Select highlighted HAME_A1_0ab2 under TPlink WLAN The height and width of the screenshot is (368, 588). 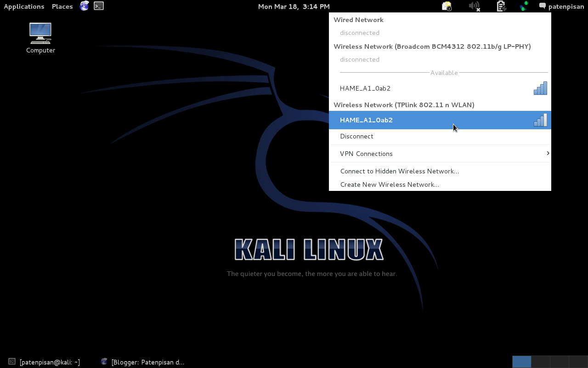(x=440, y=120)
